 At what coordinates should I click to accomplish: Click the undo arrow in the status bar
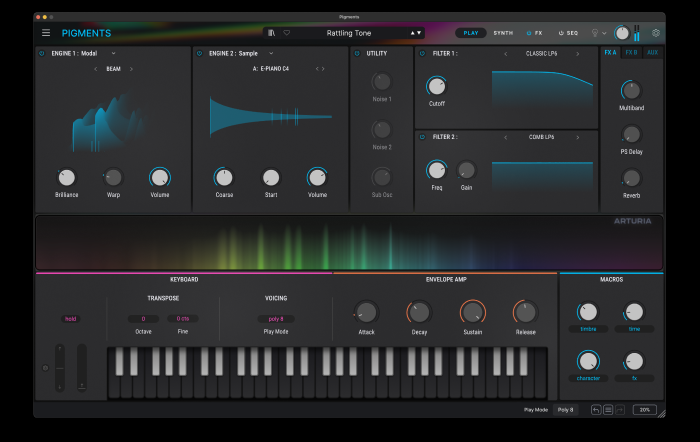pos(596,410)
